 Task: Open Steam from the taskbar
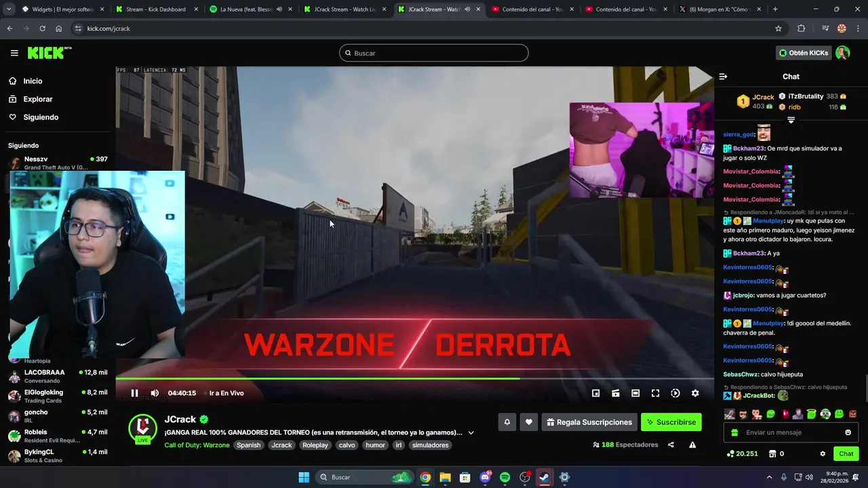[545, 477]
